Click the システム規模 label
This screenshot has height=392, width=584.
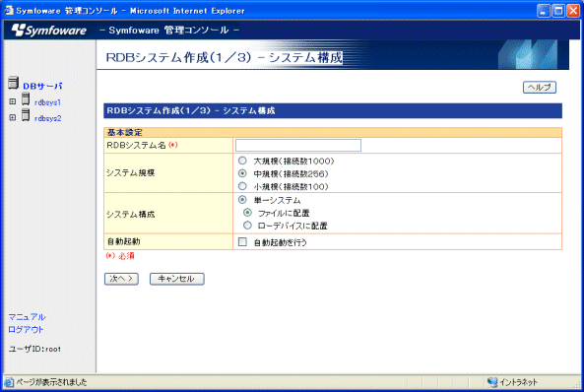(x=130, y=173)
